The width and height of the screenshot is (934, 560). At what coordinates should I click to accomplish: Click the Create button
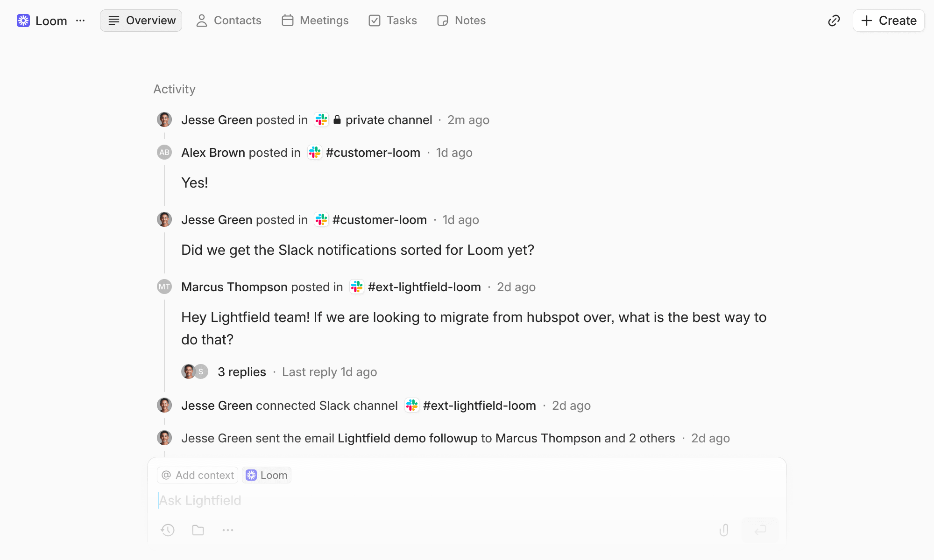coord(889,21)
